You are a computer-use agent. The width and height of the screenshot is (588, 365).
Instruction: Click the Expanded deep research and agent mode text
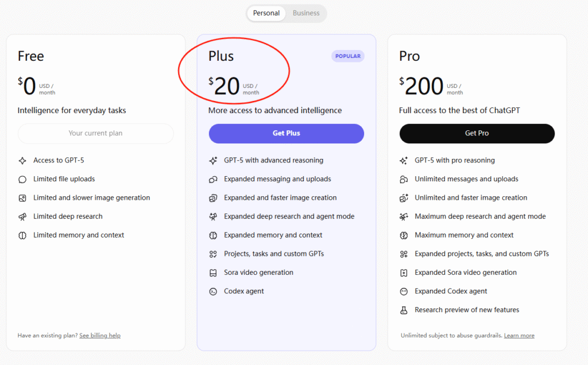(289, 216)
